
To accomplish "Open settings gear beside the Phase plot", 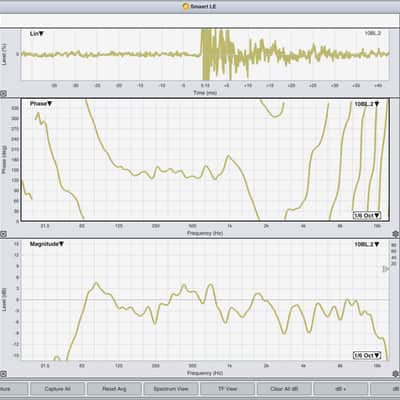I will pyautogui.click(x=396, y=234).
